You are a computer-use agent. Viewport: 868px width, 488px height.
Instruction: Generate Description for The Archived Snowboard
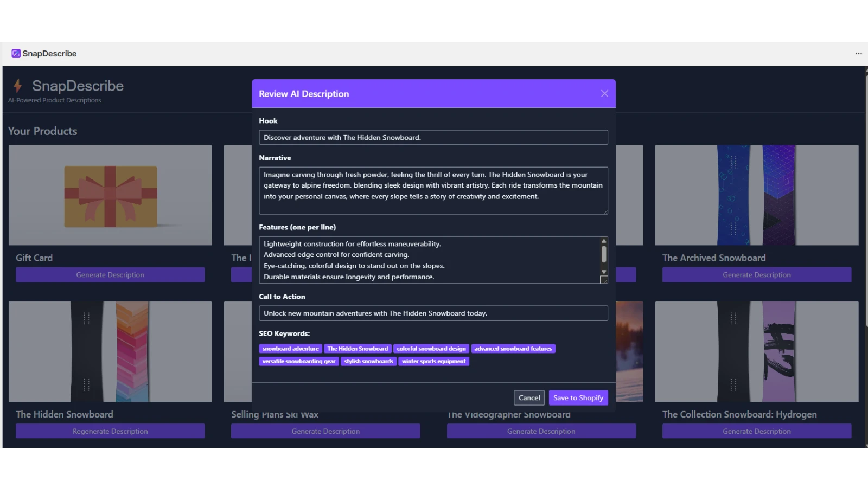756,275
